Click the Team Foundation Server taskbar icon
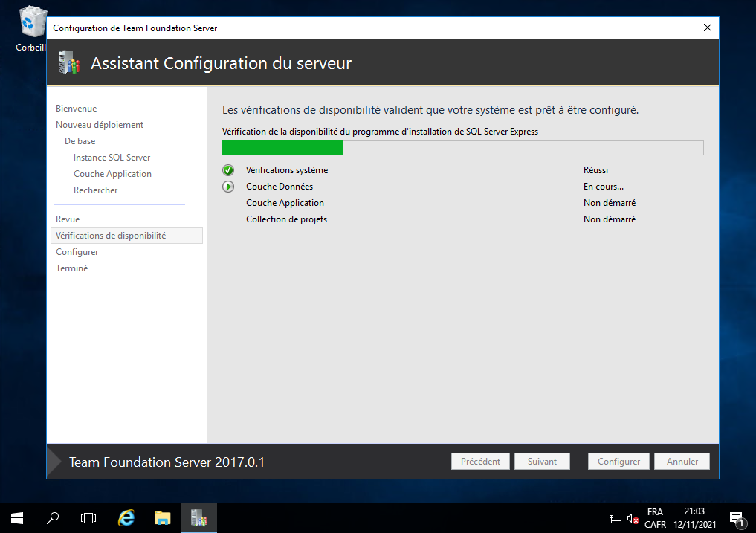Screen dimensions: 756x533 [x=198, y=518]
